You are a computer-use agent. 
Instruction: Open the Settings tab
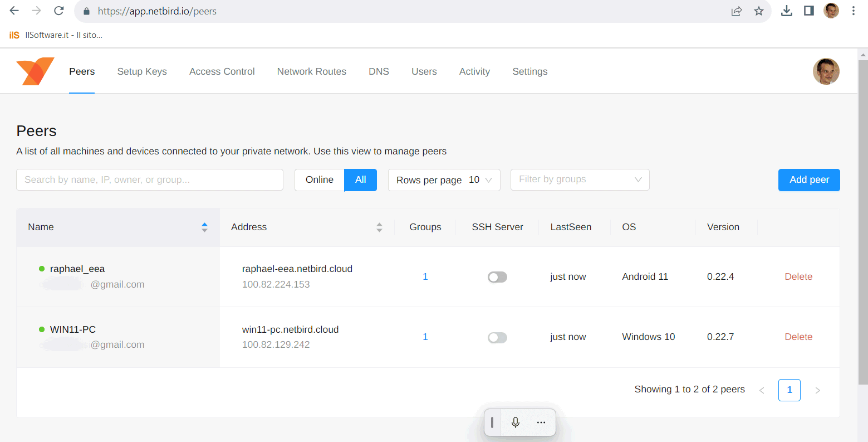pyautogui.click(x=530, y=71)
